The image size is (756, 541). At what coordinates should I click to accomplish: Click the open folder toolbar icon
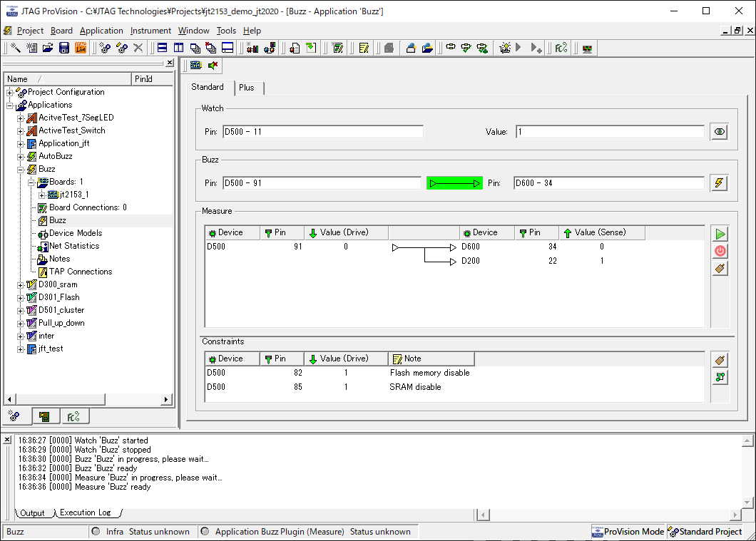pos(48,48)
